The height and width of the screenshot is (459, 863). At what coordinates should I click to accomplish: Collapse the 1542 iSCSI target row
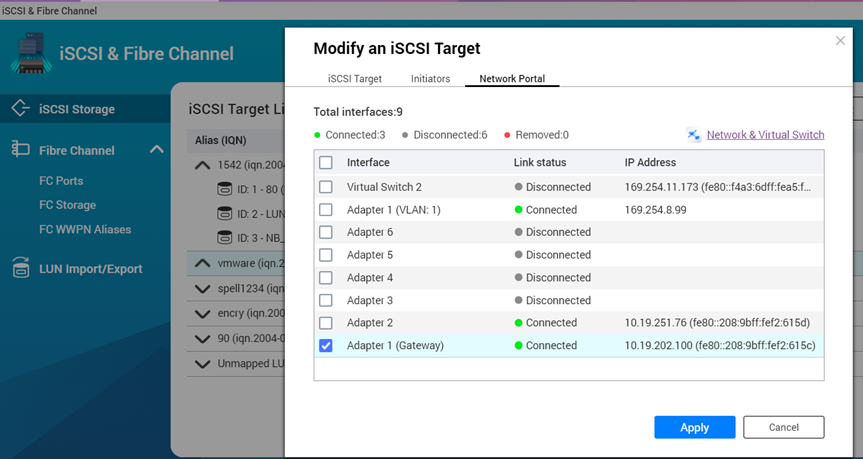(203, 164)
